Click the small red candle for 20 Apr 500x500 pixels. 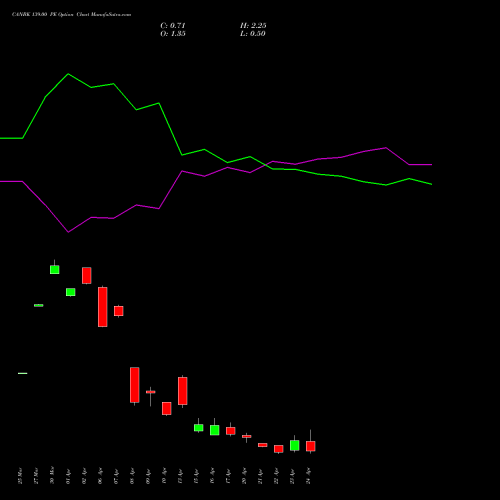click(x=247, y=436)
